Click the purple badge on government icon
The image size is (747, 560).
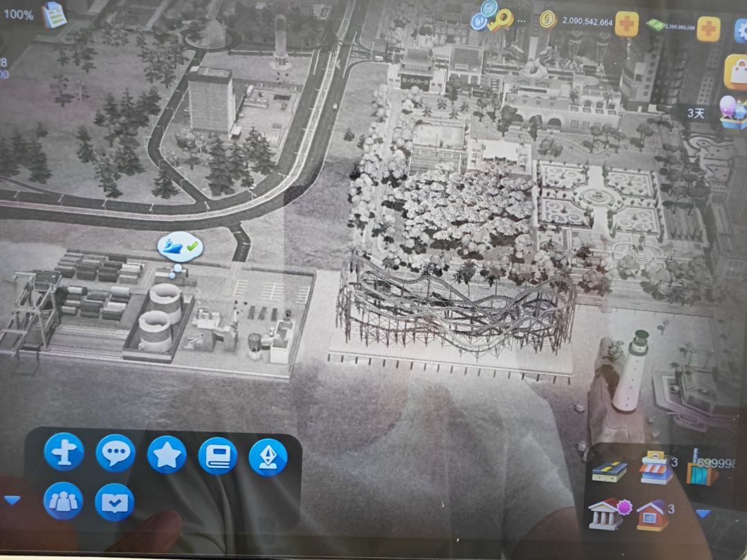pyautogui.click(x=625, y=507)
